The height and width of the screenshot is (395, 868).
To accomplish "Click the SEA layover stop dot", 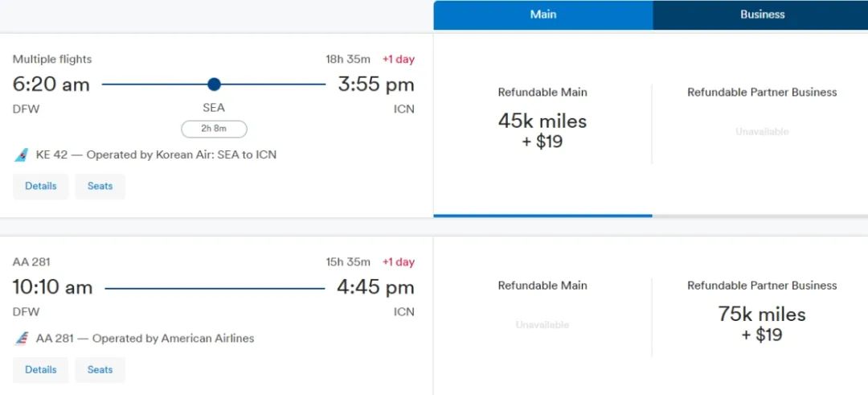I will [214, 84].
